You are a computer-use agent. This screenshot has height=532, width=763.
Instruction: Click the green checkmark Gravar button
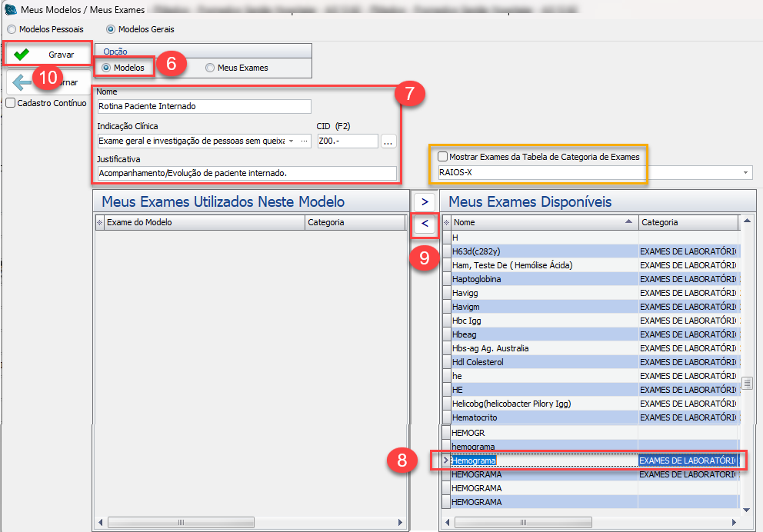tap(46, 55)
